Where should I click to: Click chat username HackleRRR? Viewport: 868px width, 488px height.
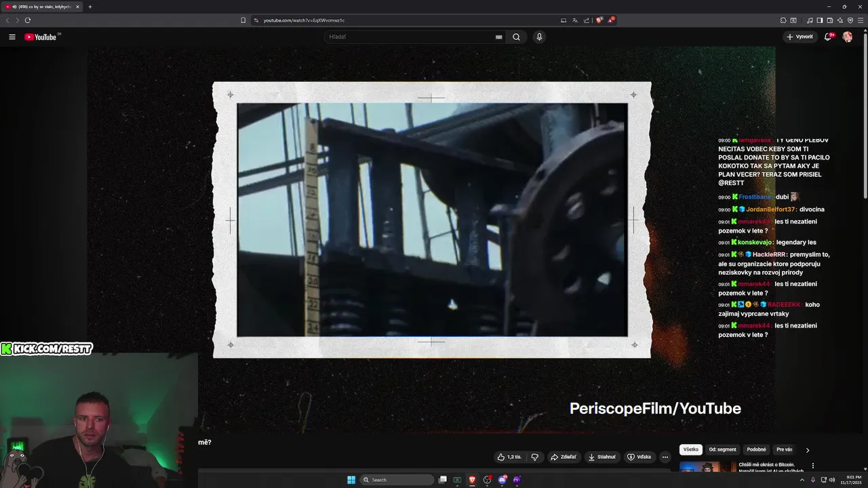coord(770,254)
